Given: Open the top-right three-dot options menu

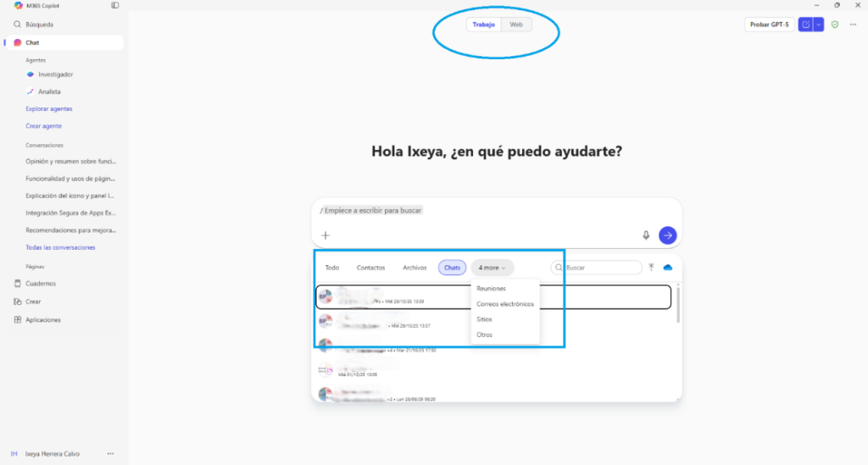Looking at the screenshot, I should (x=853, y=25).
